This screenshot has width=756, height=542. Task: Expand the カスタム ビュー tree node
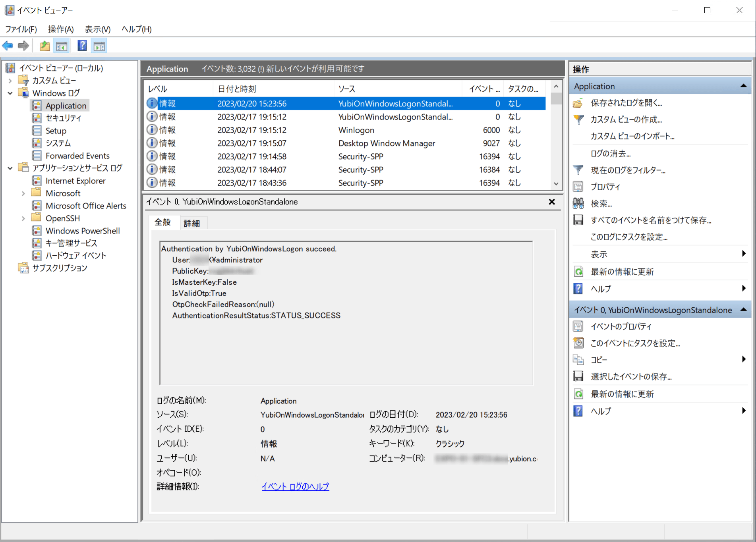10,81
